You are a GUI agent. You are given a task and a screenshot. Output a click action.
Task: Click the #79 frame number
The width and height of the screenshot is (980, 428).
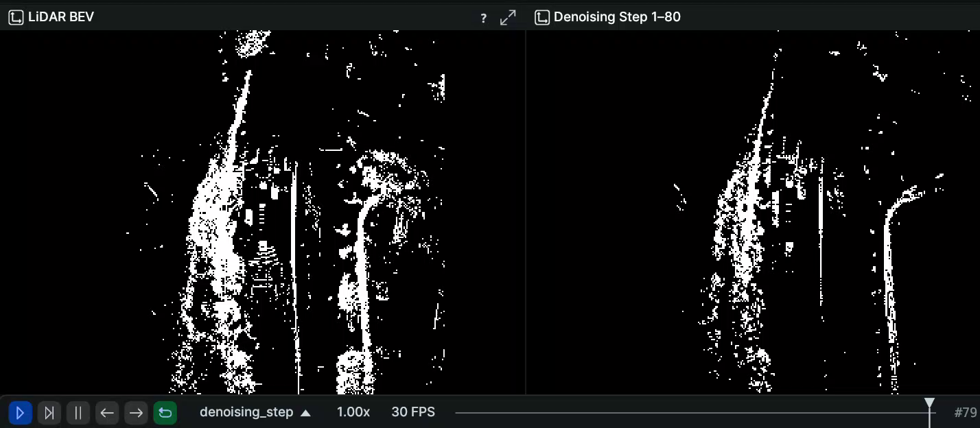[965, 413]
